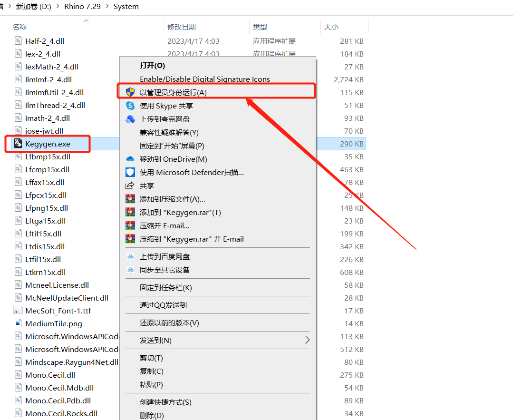Toggle sort direction on 名称 column
This screenshot has height=420, width=513.
19,27
